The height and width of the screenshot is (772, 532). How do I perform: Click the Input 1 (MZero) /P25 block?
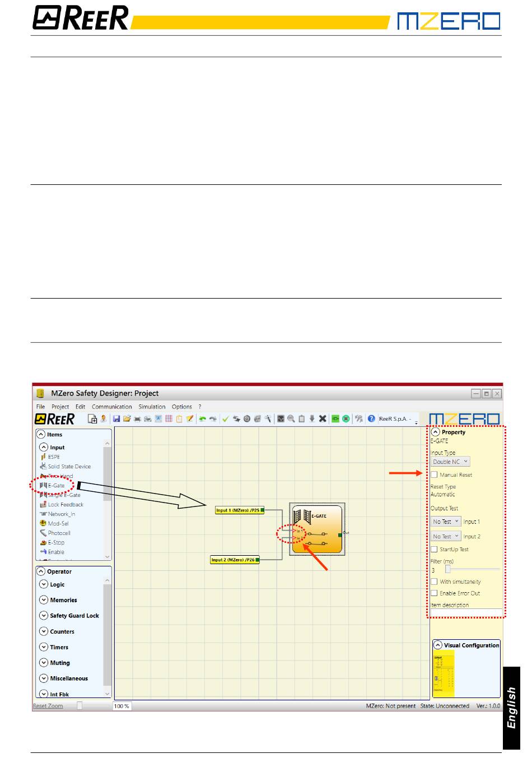(x=240, y=510)
